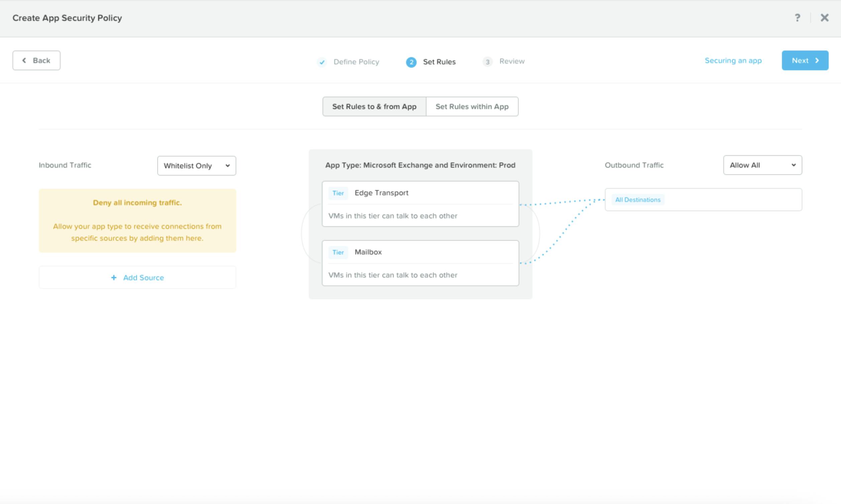
Task: Click the Tier badge for Edge Transport
Action: (x=338, y=193)
